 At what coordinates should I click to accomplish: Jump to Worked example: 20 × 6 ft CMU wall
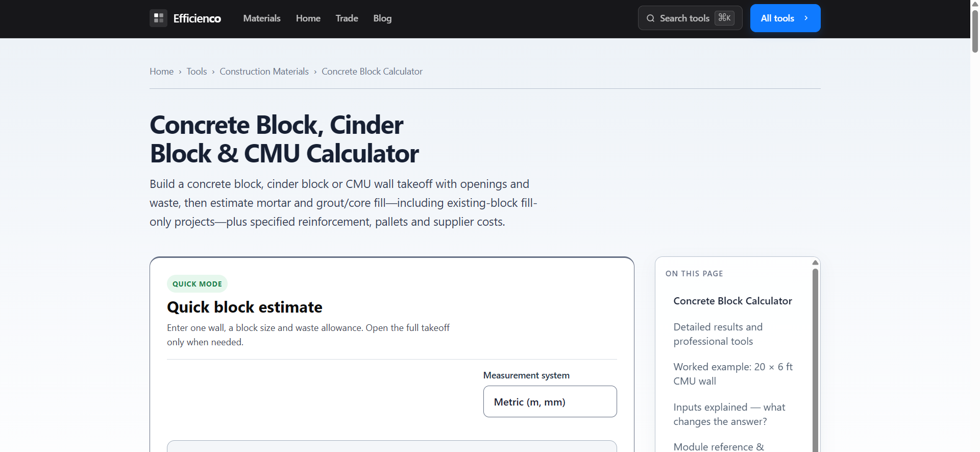pyautogui.click(x=733, y=374)
